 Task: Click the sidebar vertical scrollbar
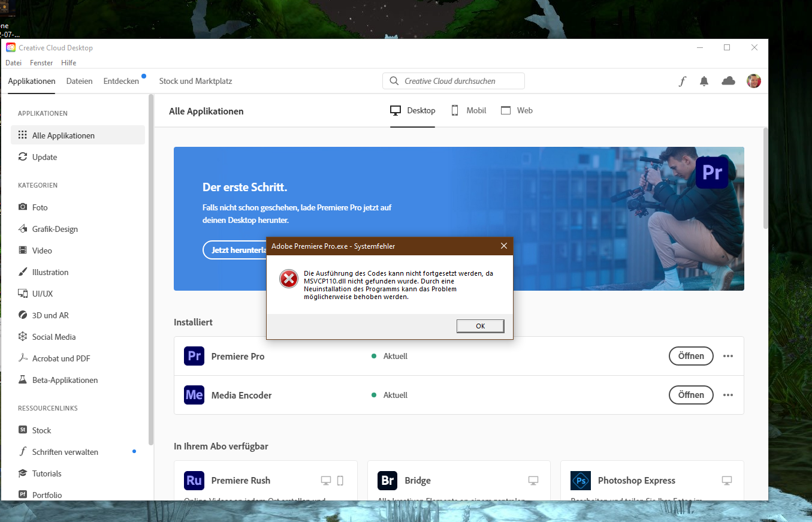(x=151, y=268)
